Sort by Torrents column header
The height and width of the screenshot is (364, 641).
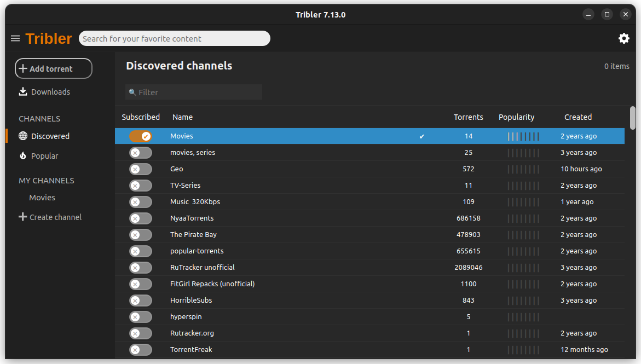[x=468, y=117]
